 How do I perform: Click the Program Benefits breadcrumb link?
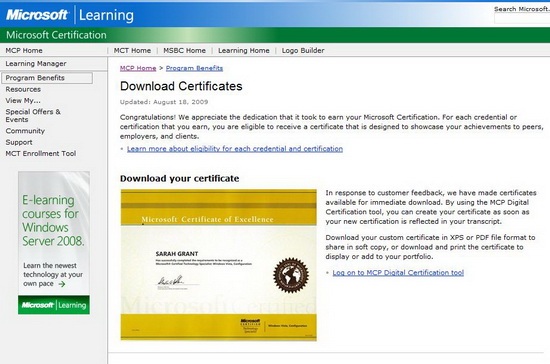194,68
